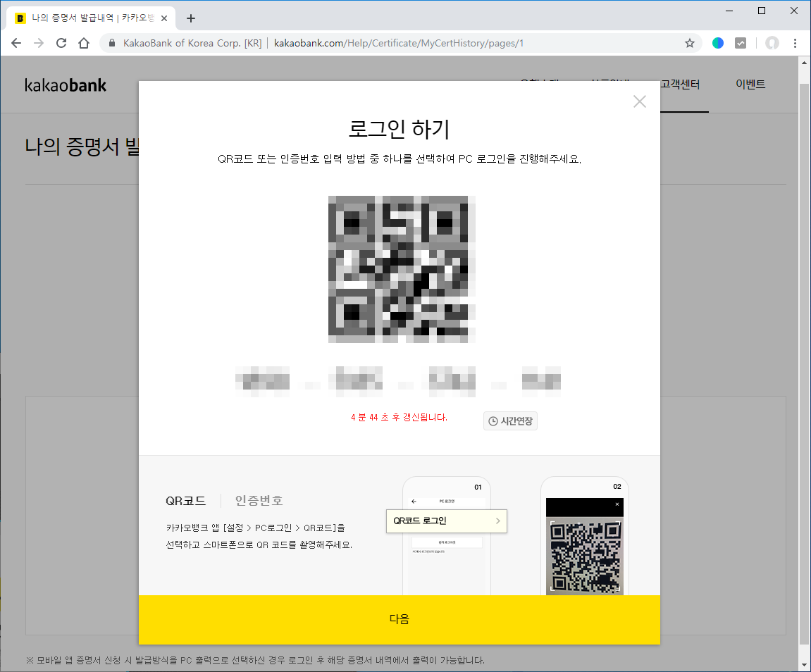Select the 나의 증명서 발급내역 browser tab

click(x=92, y=18)
